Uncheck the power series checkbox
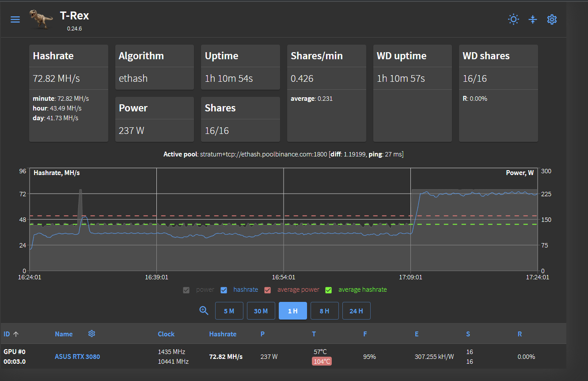The image size is (588, 381). pos(186,290)
